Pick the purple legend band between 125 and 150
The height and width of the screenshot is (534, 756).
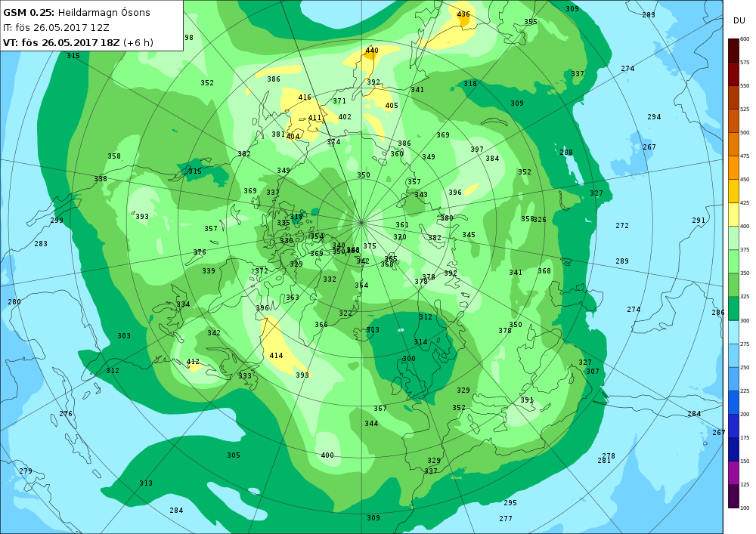733,473
